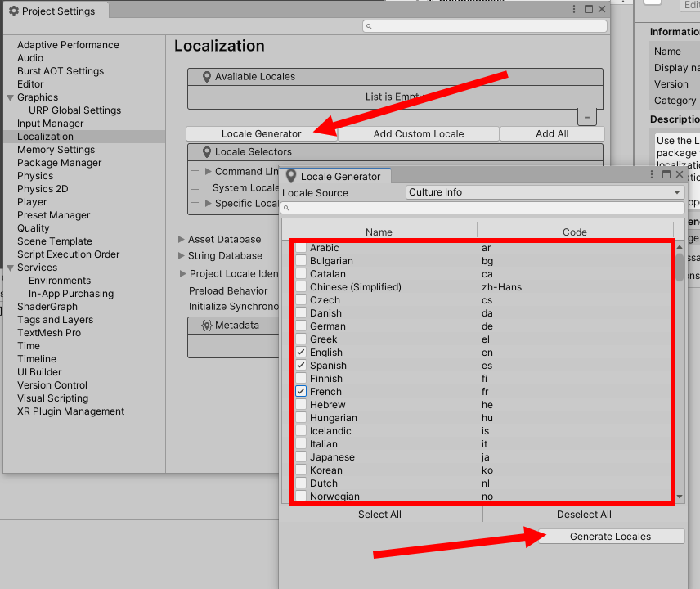Viewport: 700px width, 589px height.
Task: Expand the Project Locale Identifier foldout
Action: [182, 273]
